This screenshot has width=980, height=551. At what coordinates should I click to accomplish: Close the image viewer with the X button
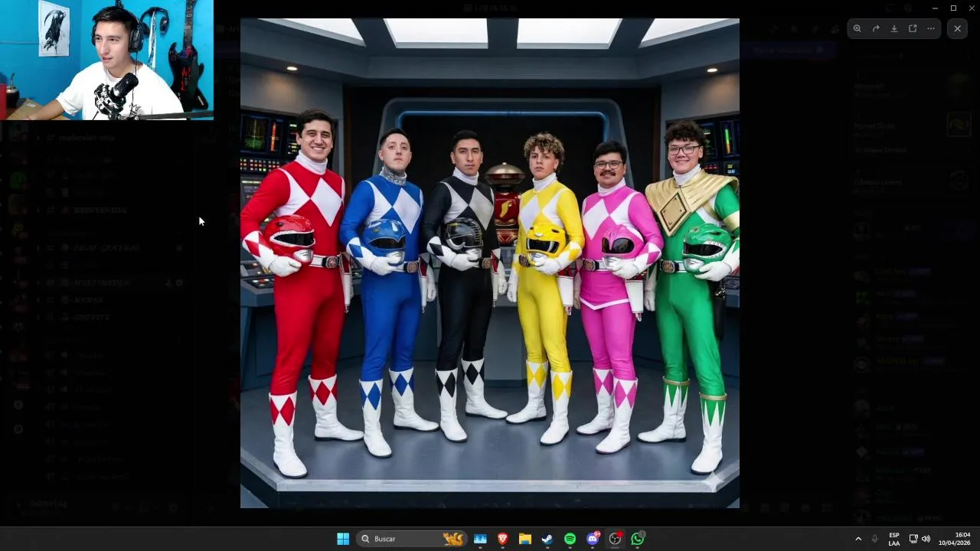coord(957,28)
